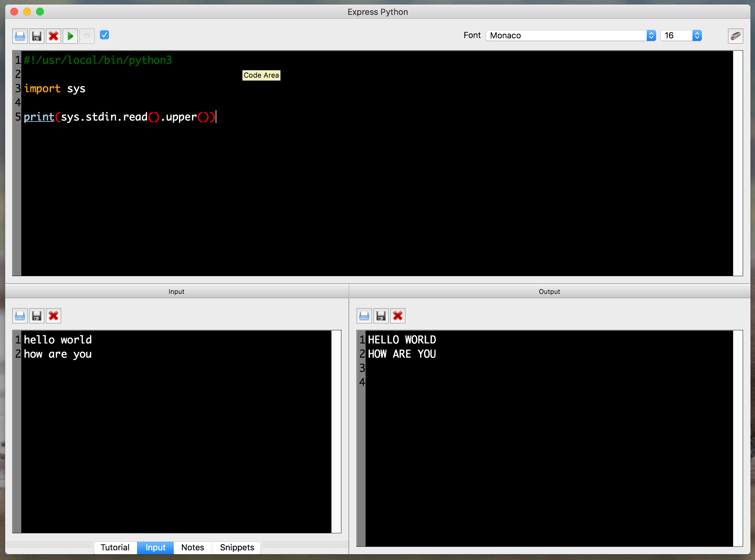Switch to the Notes tab
This screenshot has width=755, height=560.
click(x=192, y=547)
